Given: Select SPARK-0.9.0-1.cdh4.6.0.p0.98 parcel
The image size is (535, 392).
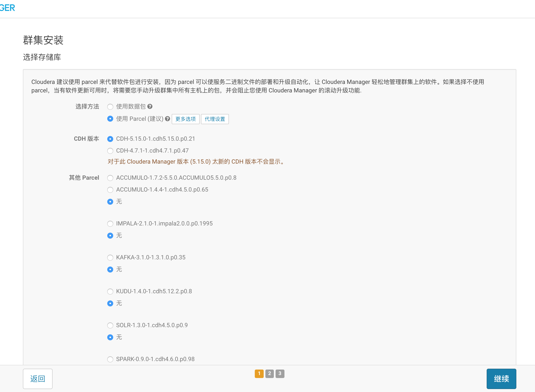Looking at the screenshot, I should coord(110,359).
